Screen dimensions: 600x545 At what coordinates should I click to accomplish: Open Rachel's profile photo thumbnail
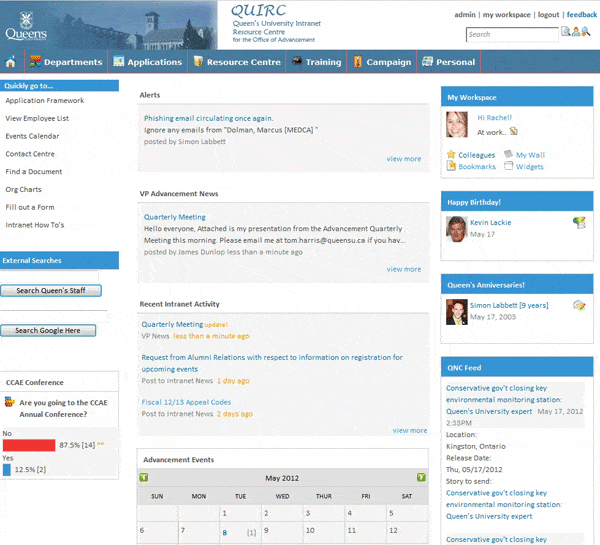(x=457, y=124)
